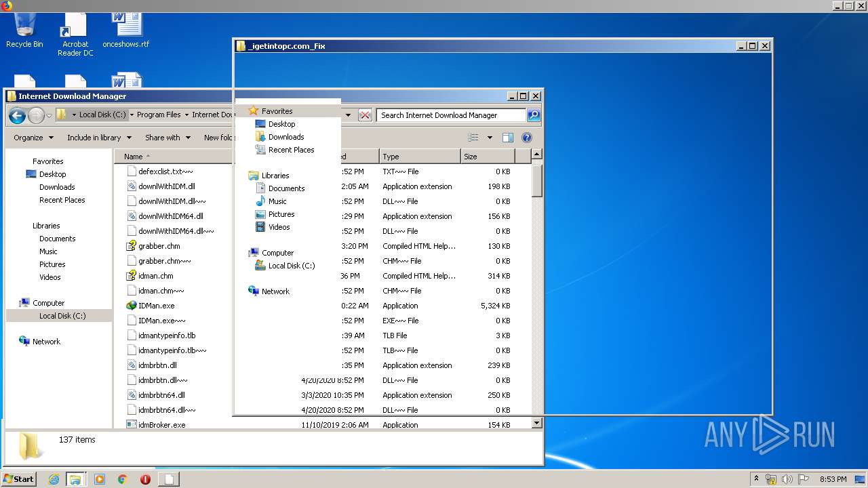Click the Change your view icon
Image resolution: width=868 pixels, height=488 pixels.
(473, 138)
